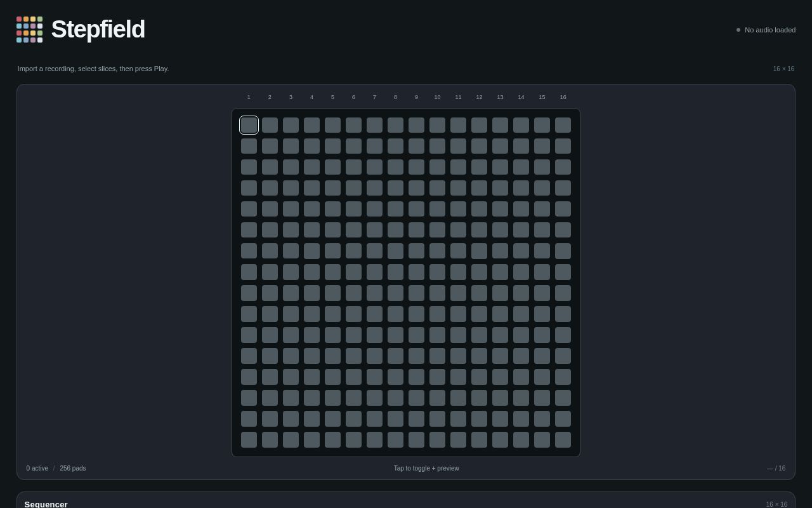
Task: Click the column 4 header number
Action: (x=311, y=97)
